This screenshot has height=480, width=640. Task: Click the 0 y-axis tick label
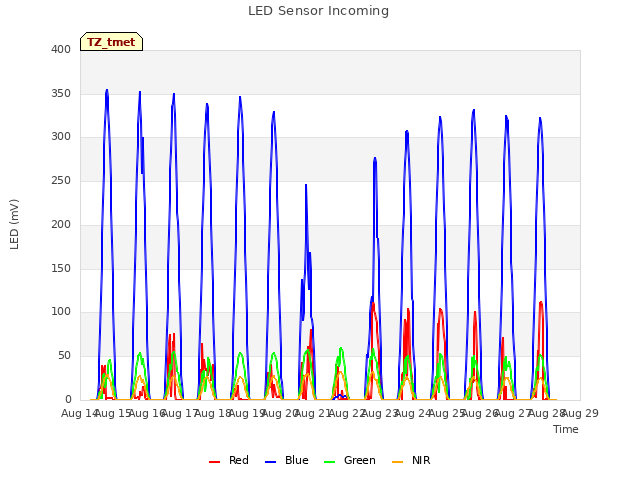click(68, 400)
